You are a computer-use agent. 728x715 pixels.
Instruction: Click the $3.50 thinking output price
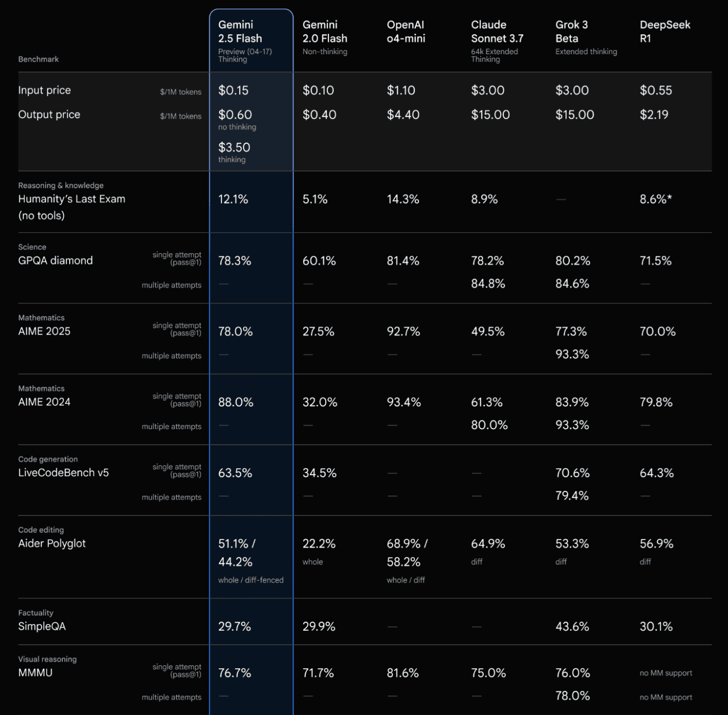point(234,148)
